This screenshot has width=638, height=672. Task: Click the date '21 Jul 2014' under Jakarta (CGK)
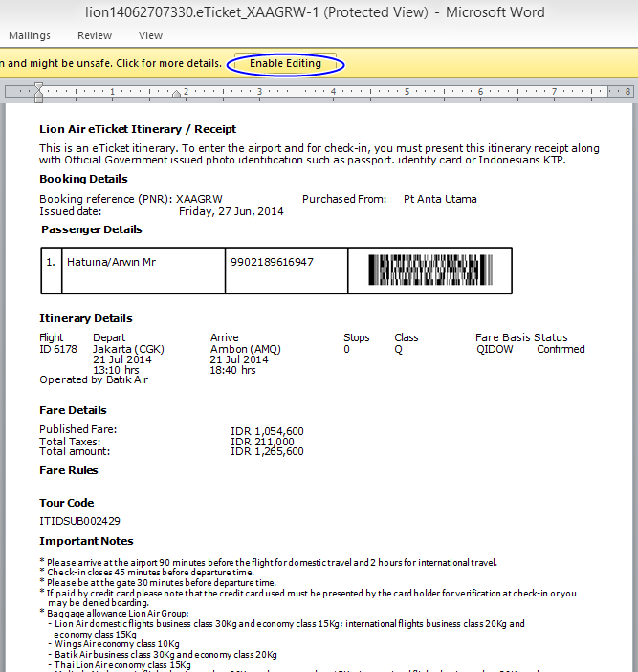pos(122,359)
